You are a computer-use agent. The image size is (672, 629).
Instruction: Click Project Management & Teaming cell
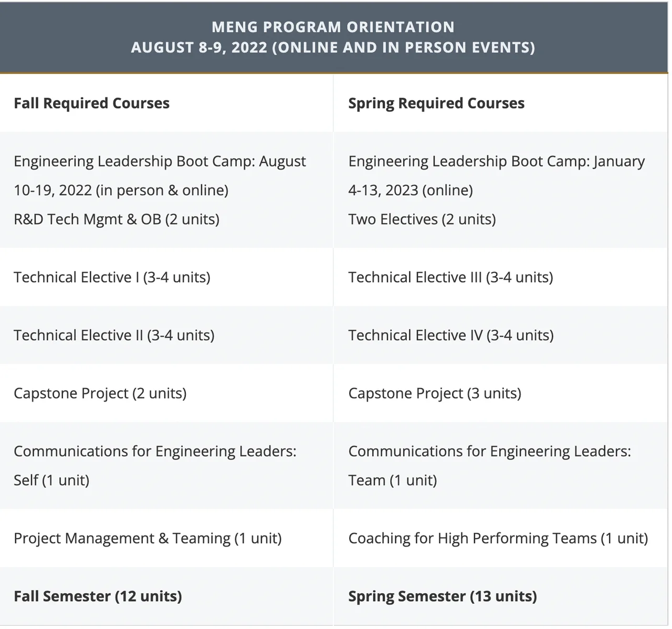click(x=148, y=538)
